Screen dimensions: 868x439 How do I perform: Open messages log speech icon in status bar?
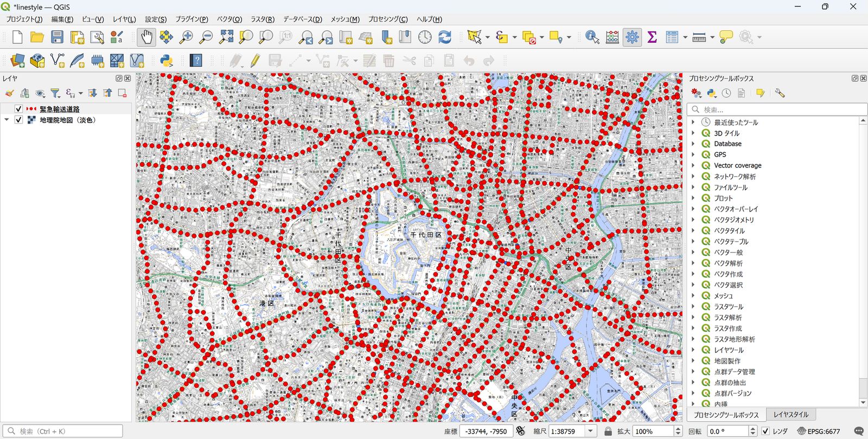click(858, 431)
